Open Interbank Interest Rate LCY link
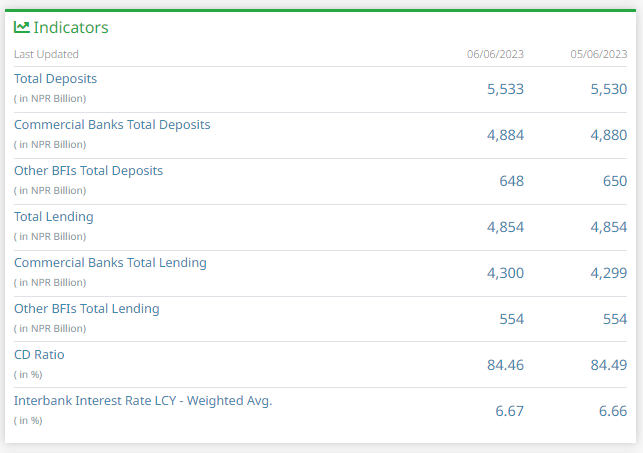The height and width of the screenshot is (453, 643). click(x=143, y=401)
